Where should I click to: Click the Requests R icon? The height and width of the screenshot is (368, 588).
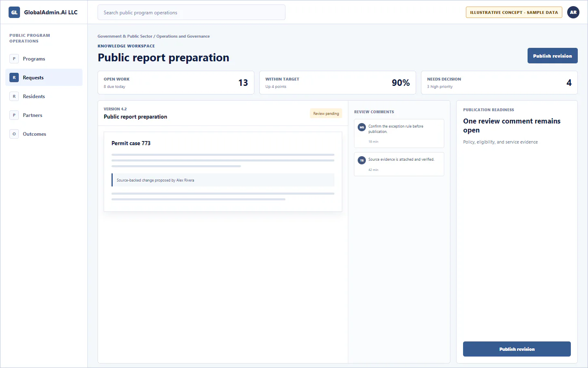[x=14, y=77]
